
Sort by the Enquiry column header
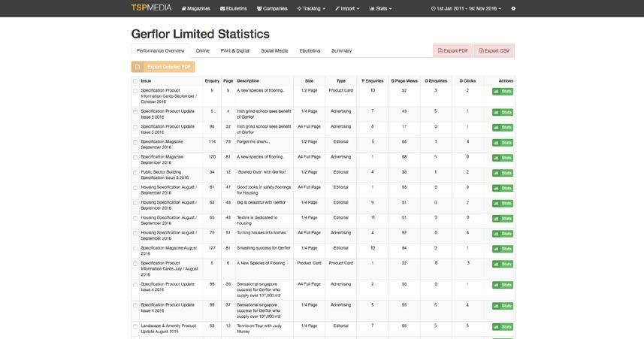click(212, 81)
